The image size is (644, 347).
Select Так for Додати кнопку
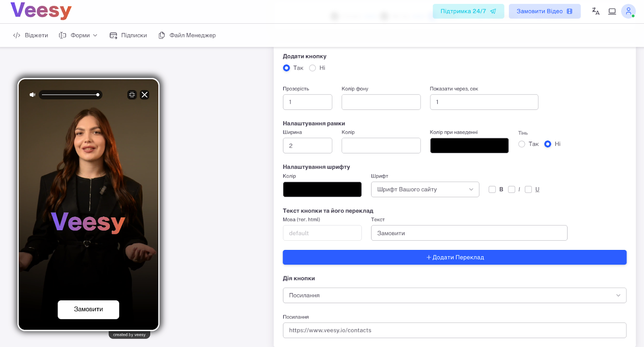[286, 68]
